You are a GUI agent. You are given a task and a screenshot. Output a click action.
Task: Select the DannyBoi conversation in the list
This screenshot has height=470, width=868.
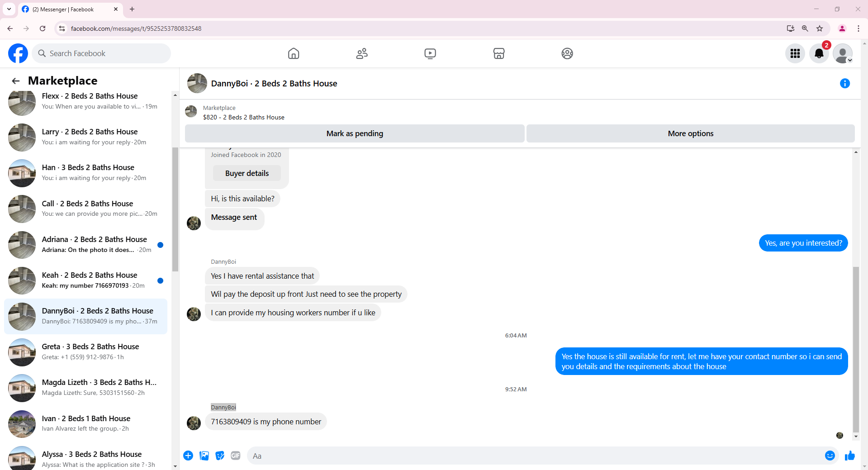86,316
